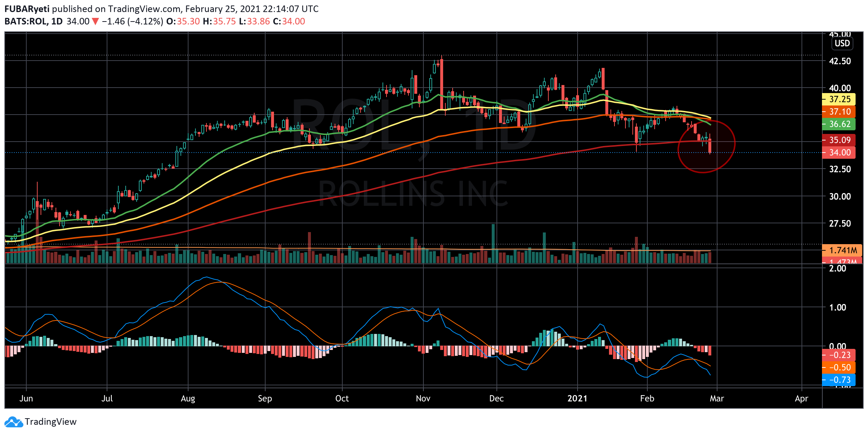Click the H:35.75 high price value
This screenshot has width=868, height=435.
click(219, 21)
